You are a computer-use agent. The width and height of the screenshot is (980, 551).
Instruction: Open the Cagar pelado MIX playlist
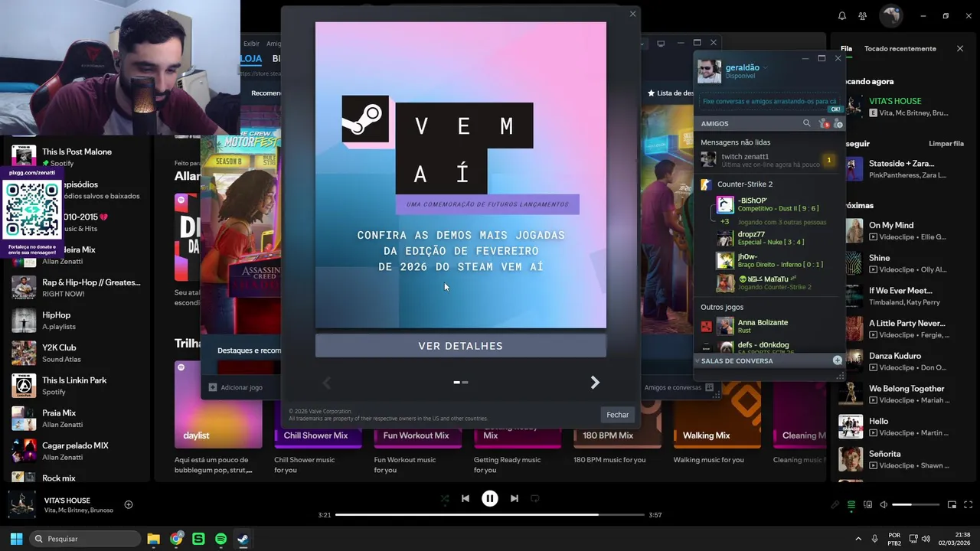(x=75, y=451)
